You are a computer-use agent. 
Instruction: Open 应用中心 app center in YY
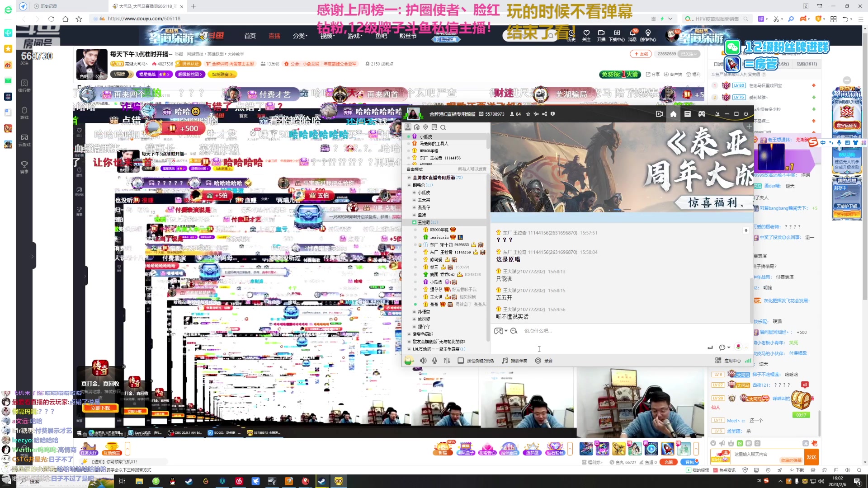click(728, 361)
